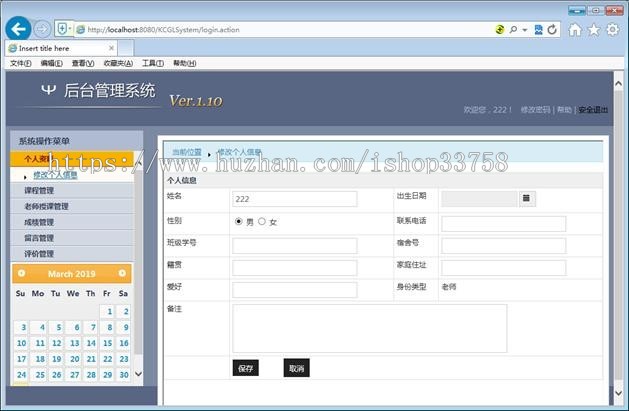The height and width of the screenshot is (411, 629).
Task: Select March 28 in the calendar
Action: (x=91, y=375)
